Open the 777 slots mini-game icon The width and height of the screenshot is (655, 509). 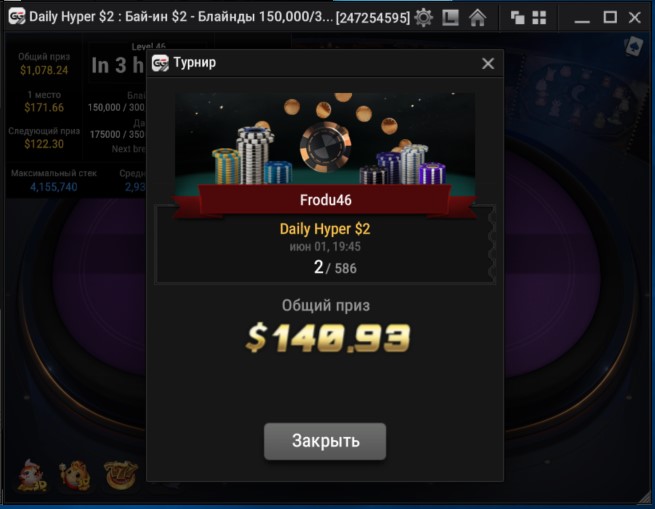tap(121, 475)
